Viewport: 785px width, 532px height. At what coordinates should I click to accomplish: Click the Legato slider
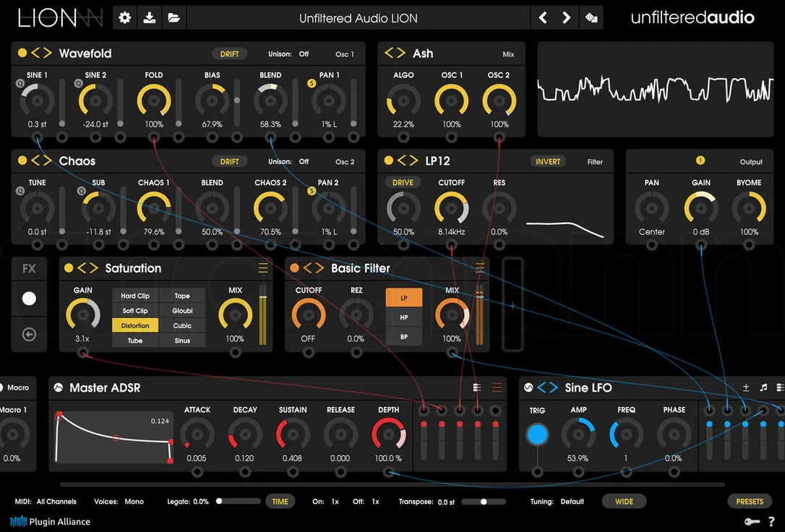pos(239,501)
